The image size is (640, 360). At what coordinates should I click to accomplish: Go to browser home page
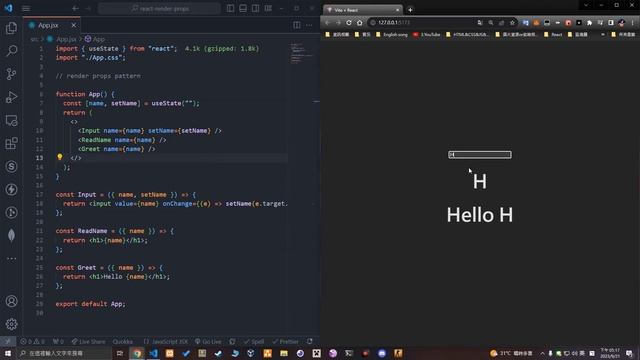[x=360, y=22]
